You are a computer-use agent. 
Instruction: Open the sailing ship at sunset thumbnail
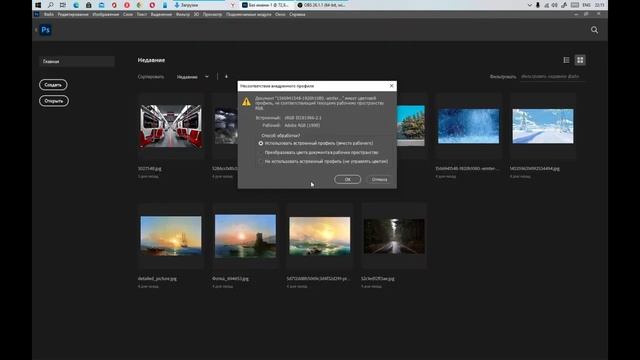pyautogui.click(x=171, y=236)
